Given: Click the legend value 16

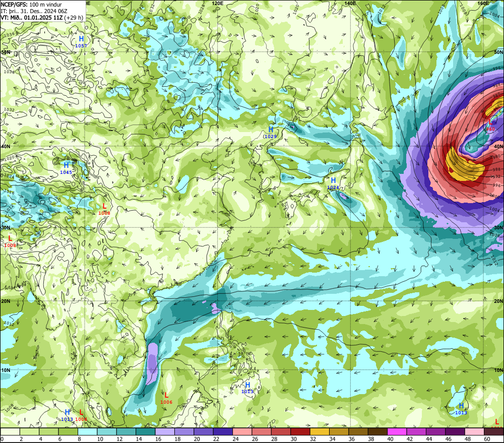Looking at the screenshot, I should (157, 439).
